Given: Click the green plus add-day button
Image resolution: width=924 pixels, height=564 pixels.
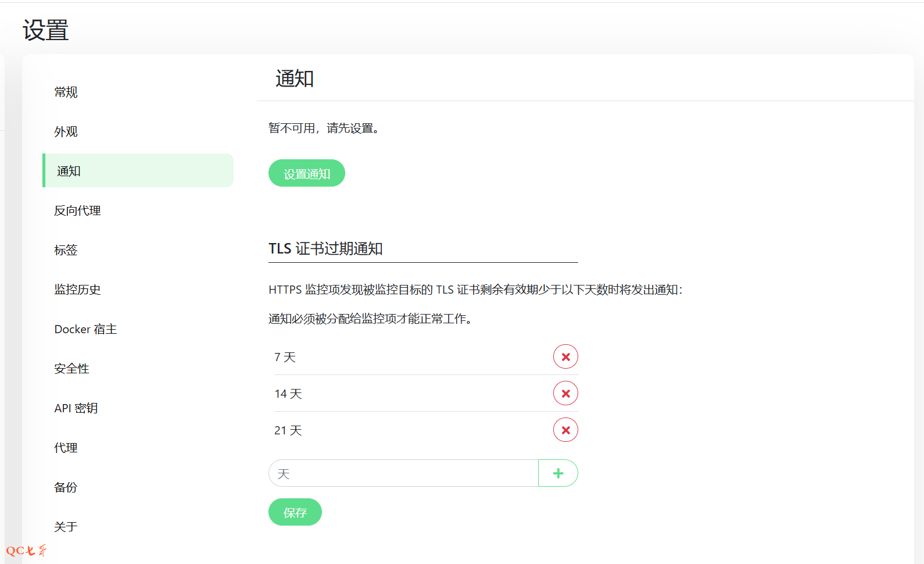Looking at the screenshot, I should point(558,473).
